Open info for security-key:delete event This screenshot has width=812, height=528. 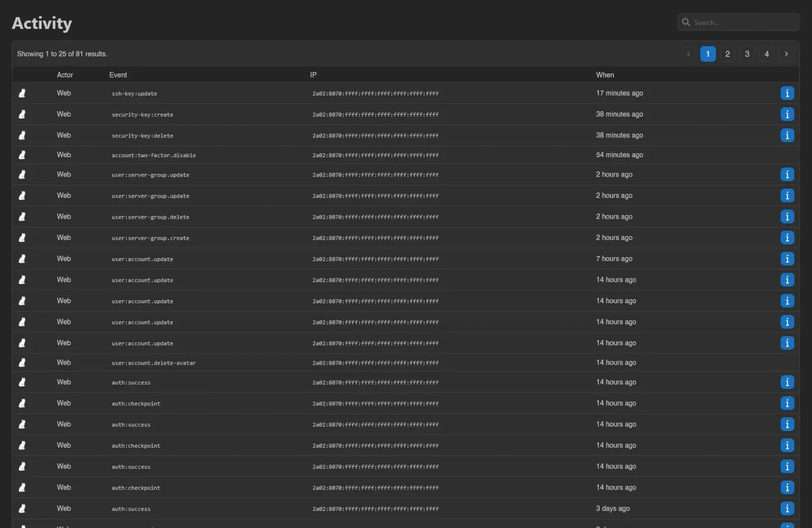coord(787,135)
